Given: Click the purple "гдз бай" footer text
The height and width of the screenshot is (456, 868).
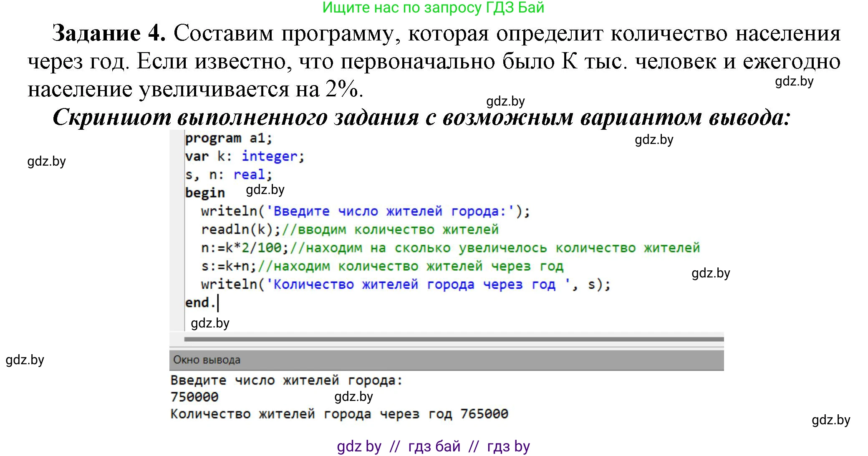Looking at the screenshot, I should coord(434,446).
